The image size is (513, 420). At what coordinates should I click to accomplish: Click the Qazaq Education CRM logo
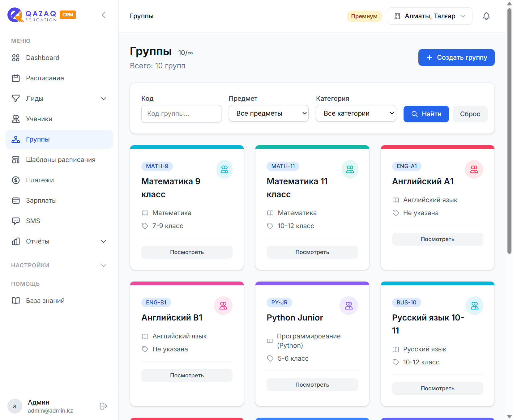click(x=42, y=15)
